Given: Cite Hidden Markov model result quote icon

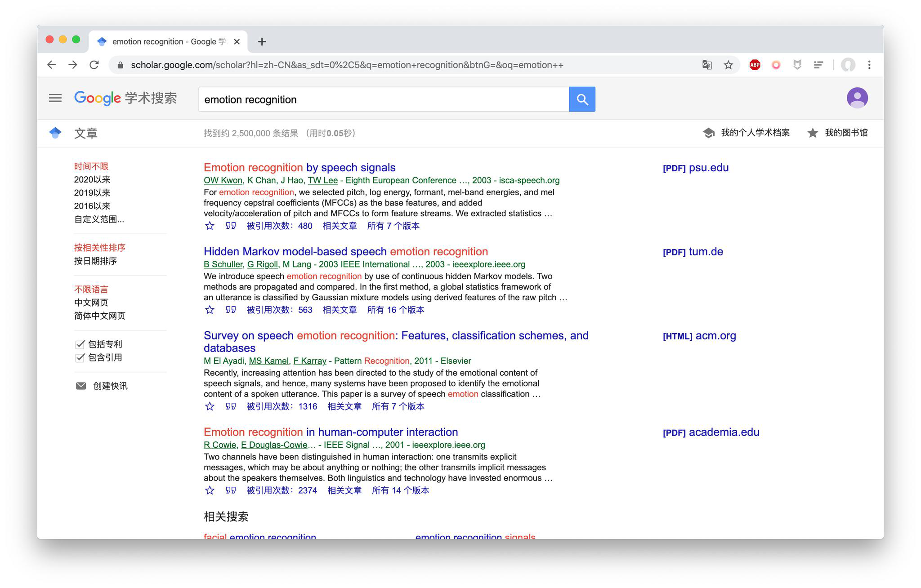Looking at the screenshot, I should tap(231, 310).
